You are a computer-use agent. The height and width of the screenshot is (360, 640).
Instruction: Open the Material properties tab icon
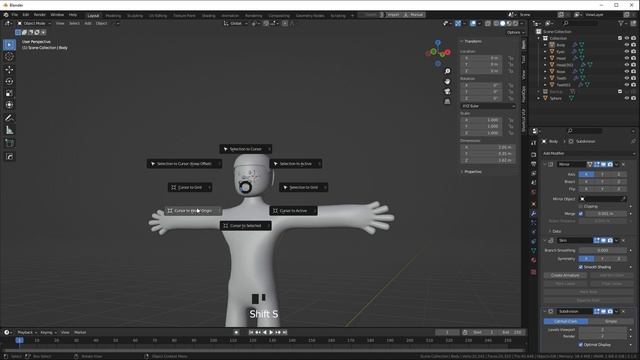533,260
